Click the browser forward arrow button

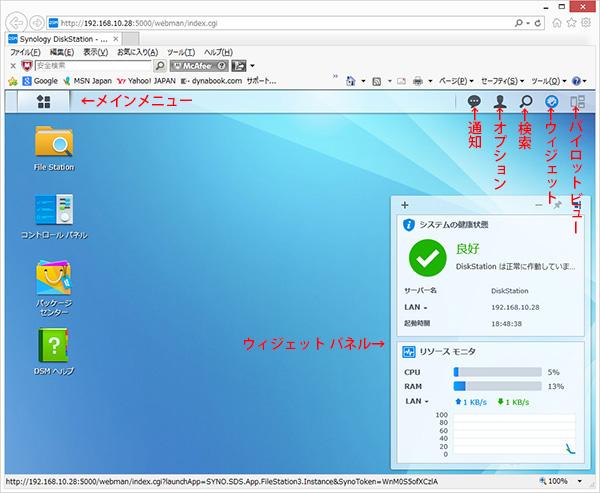pos(37,23)
